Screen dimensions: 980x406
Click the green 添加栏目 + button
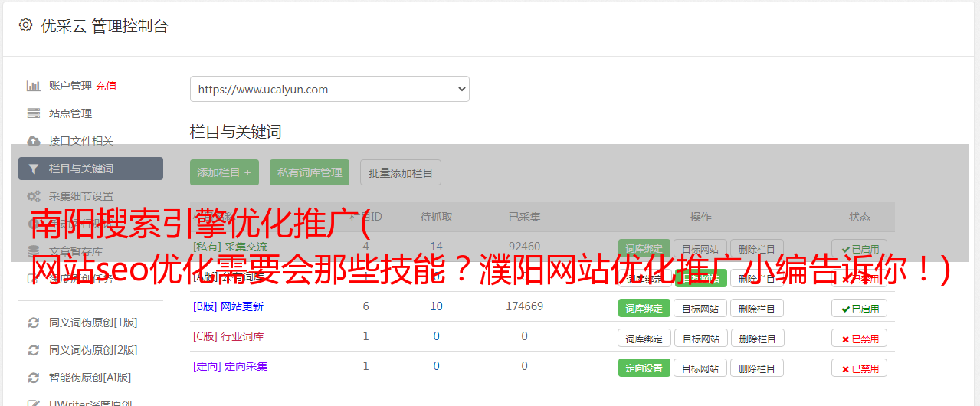[x=225, y=172]
